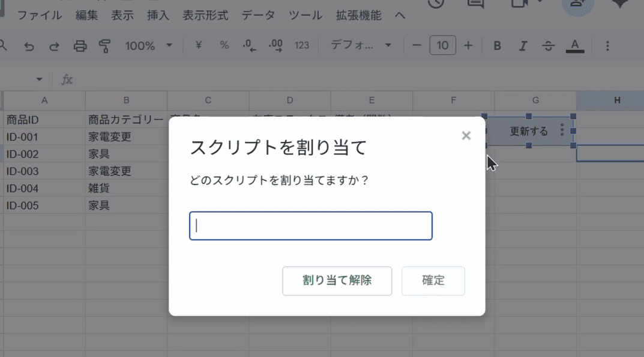Open the text color picker

[574, 46]
